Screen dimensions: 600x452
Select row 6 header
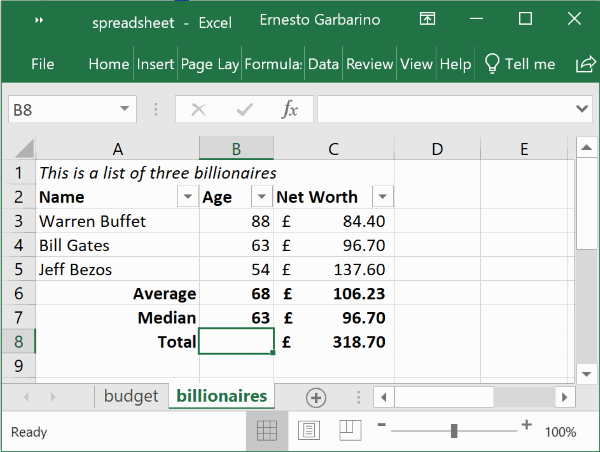(x=19, y=294)
